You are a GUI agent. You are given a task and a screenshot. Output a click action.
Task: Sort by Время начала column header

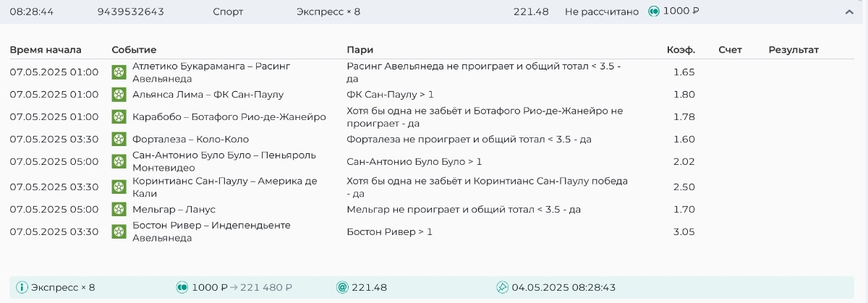(46, 50)
